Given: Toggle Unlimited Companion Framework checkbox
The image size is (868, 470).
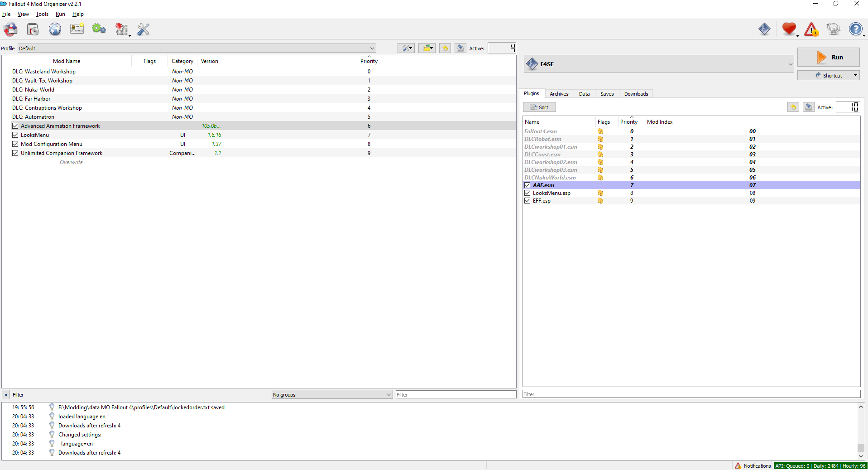Looking at the screenshot, I should [15, 153].
